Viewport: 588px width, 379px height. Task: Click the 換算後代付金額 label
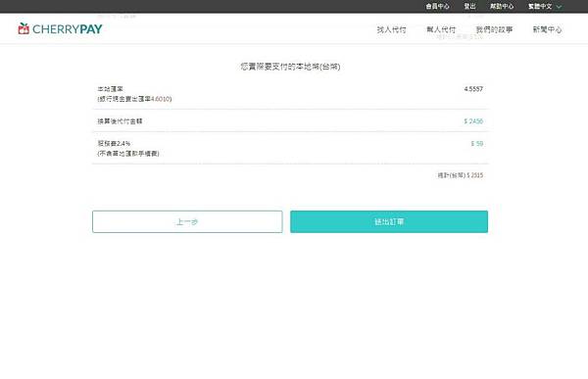click(x=120, y=121)
